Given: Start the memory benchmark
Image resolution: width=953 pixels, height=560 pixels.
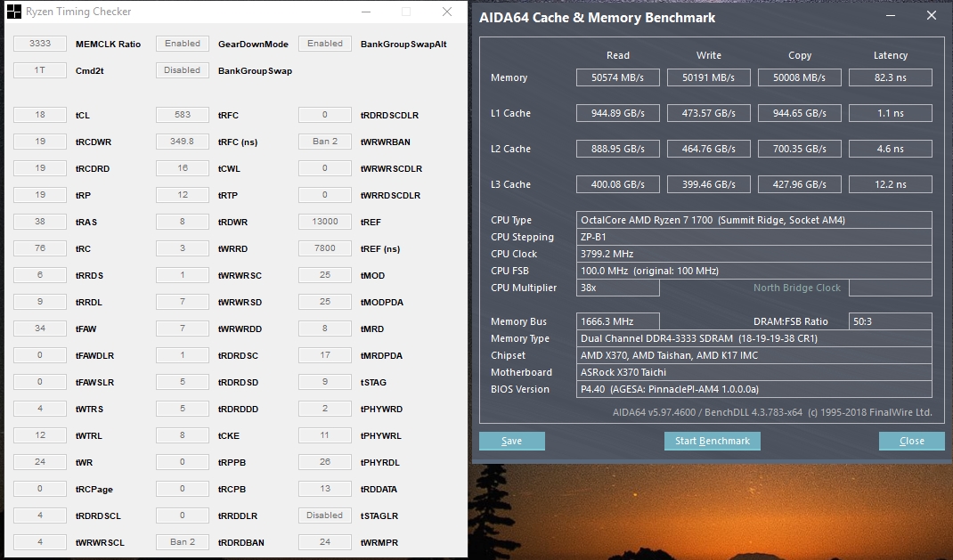Looking at the screenshot, I should [x=712, y=441].
